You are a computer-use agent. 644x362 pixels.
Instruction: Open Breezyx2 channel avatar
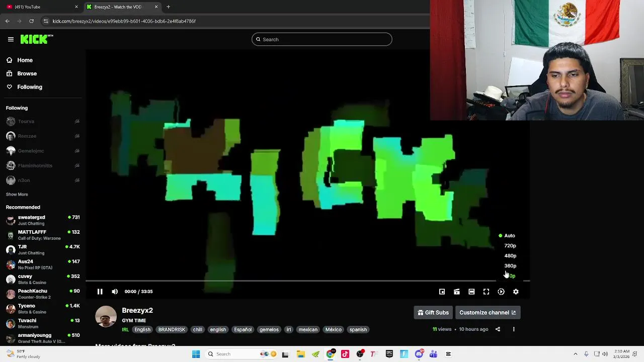tap(106, 317)
